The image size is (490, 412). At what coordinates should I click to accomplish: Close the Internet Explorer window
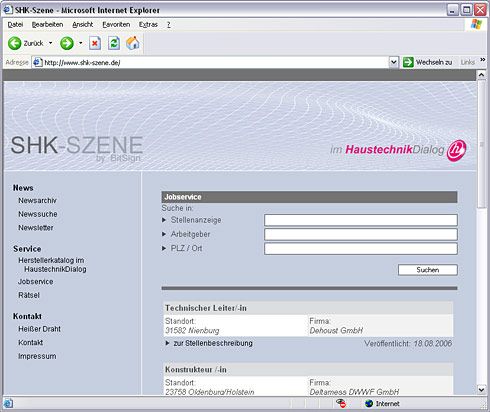pyautogui.click(x=480, y=10)
